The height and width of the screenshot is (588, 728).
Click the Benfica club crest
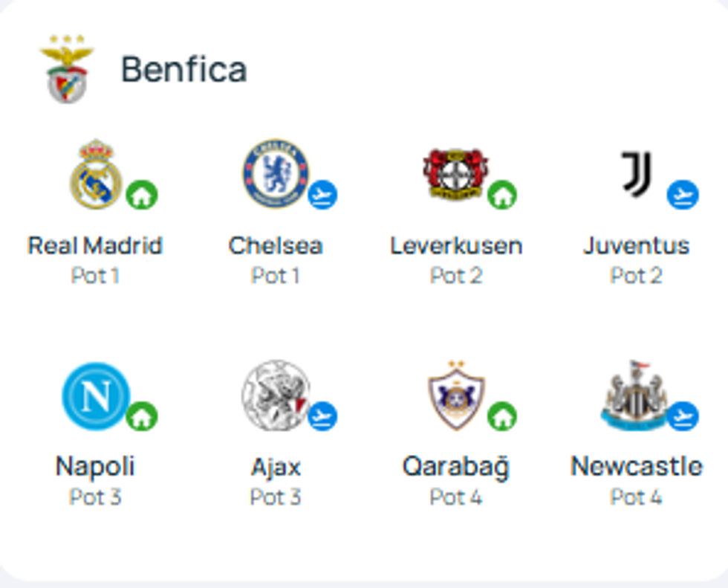[x=67, y=69]
